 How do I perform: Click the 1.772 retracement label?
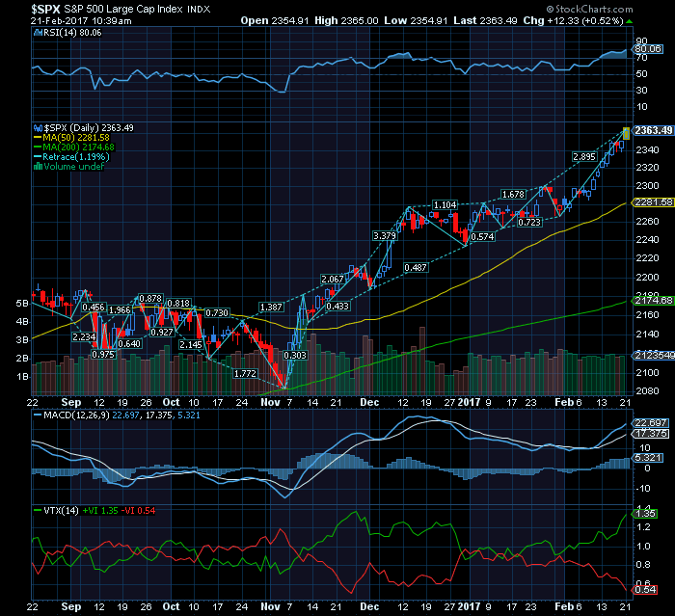tap(245, 374)
